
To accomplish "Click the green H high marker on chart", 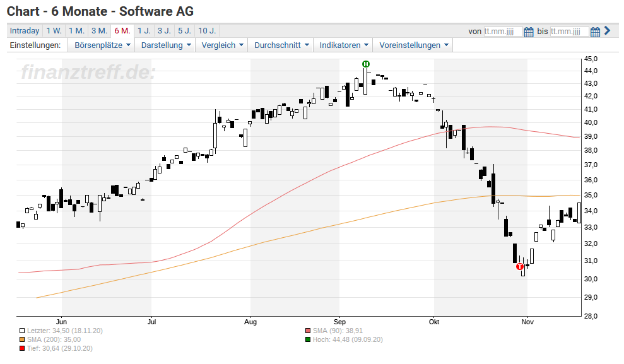I will click(x=366, y=64).
